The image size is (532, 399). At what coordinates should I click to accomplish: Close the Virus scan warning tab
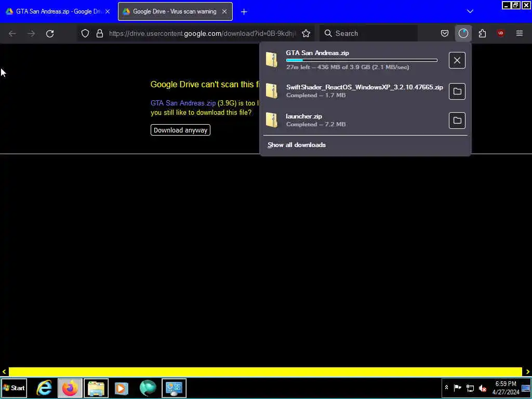(x=224, y=11)
